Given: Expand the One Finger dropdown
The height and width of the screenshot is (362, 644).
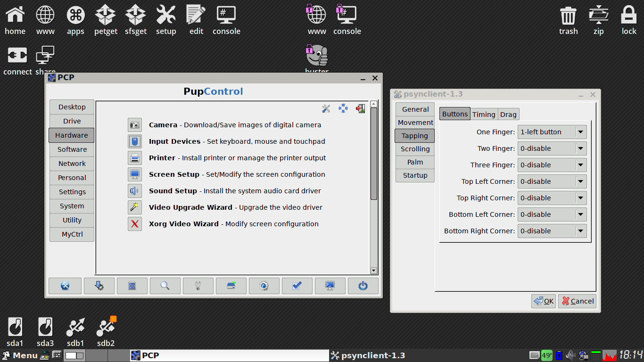Looking at the screenshot, I should click(x=552, y=132).
